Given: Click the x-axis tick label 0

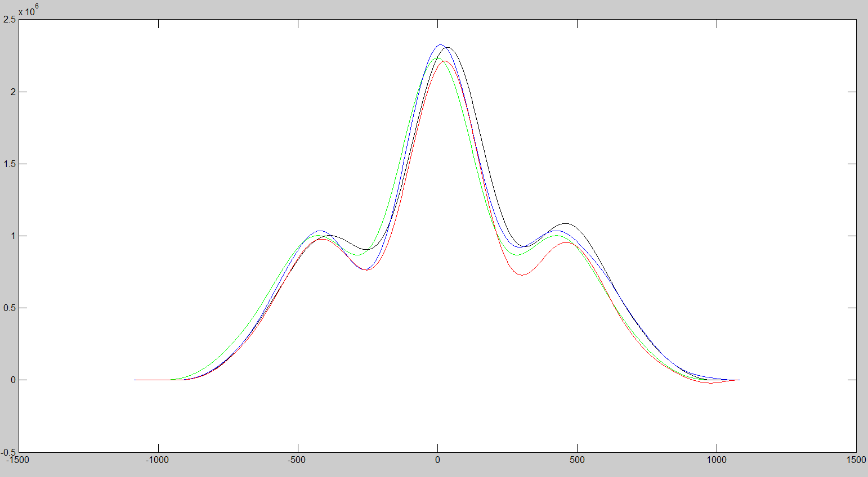Looking at the screenshot, I should click(x=437, y=460).
